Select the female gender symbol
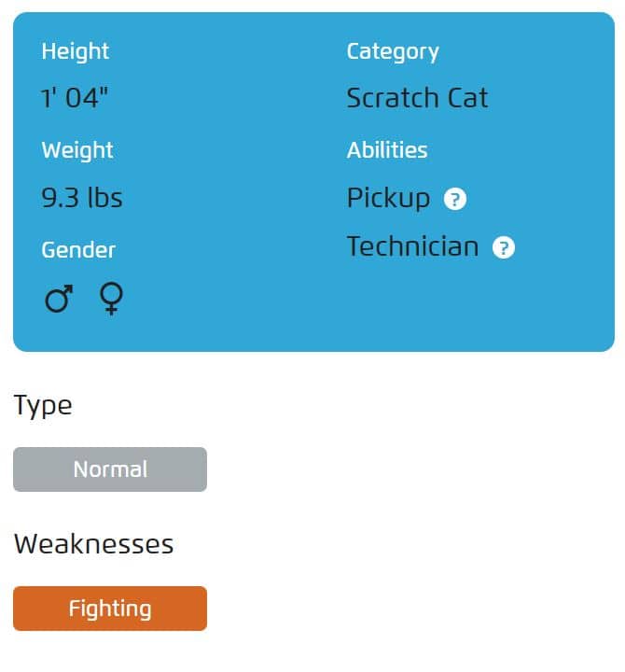625x672 pixels. (111, 299)
